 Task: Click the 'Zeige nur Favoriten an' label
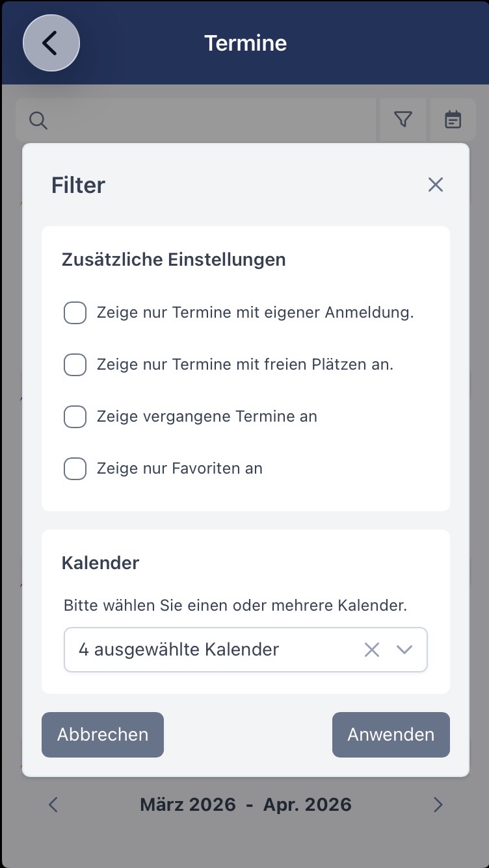pos(179,468)
